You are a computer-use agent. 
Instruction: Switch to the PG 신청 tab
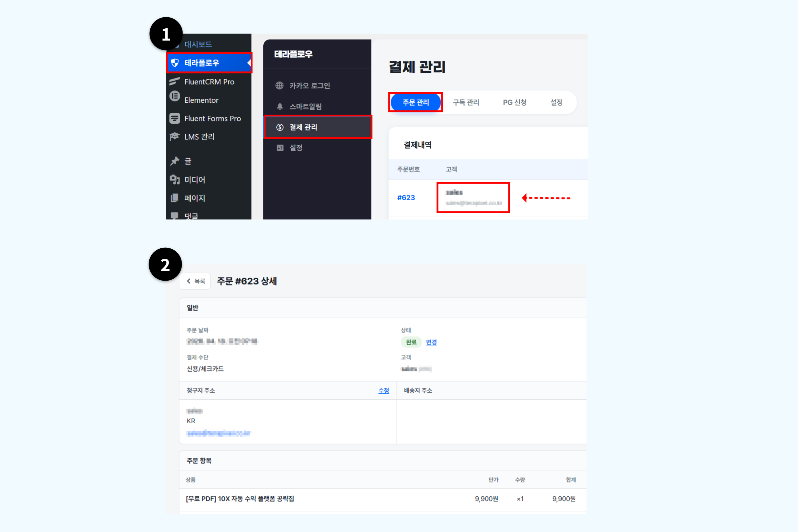(x=515, y=102)
